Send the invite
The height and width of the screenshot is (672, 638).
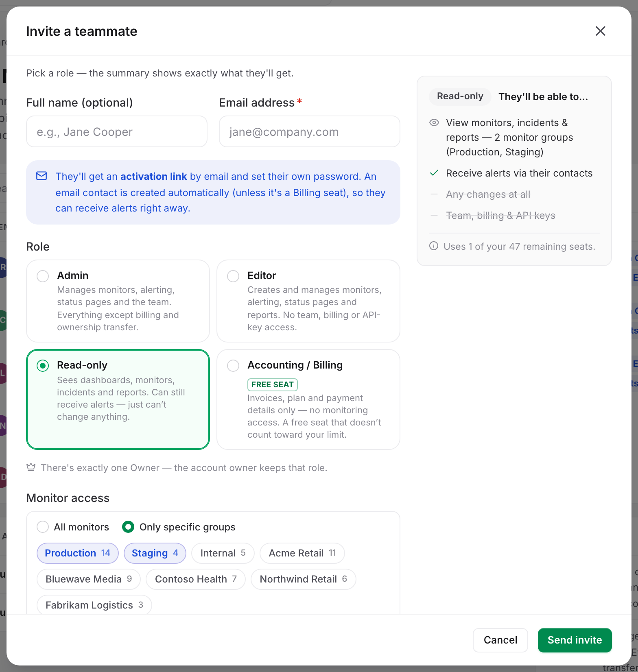(575, 640)
